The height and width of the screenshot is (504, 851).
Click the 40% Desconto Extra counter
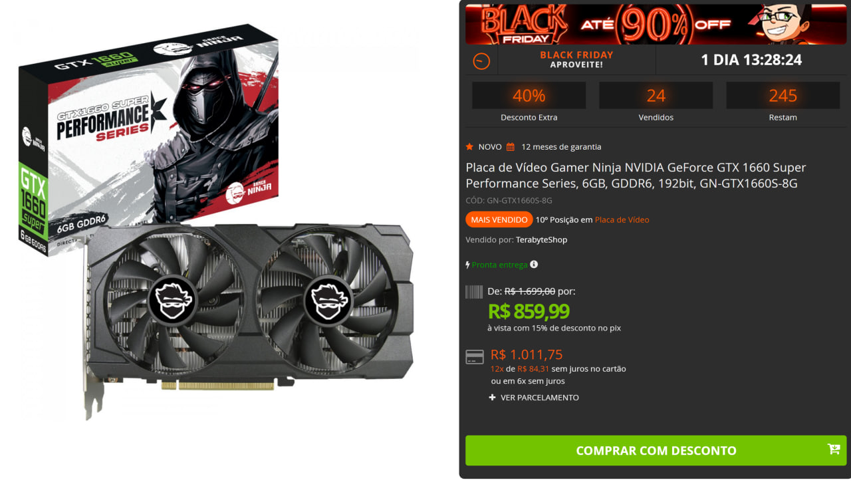pos(529,102)
